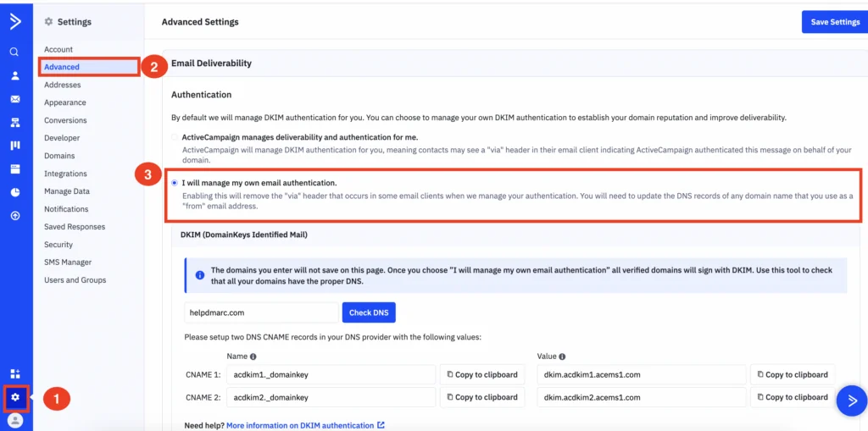Open the search icon in sidebar

coord(15,52)
